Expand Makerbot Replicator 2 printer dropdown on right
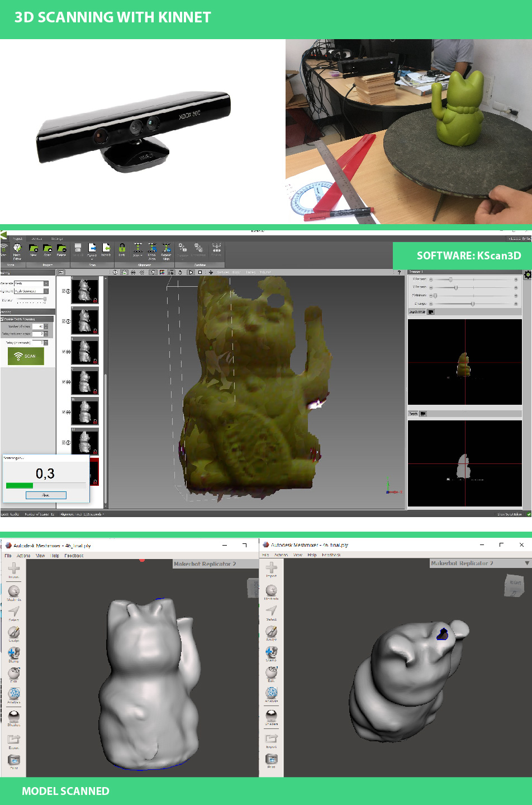 pyautogui.click(x=527, y=563)
